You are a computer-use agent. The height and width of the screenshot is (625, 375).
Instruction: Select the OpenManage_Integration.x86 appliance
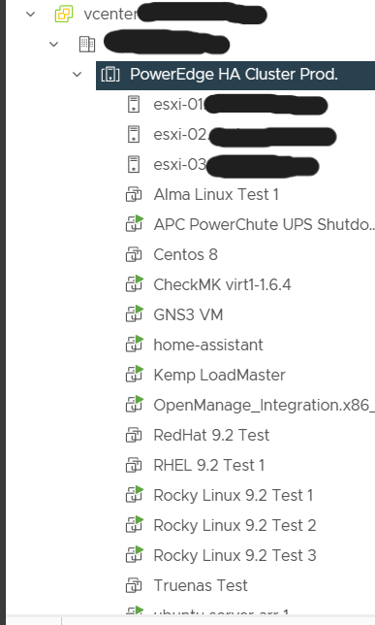pyautogui.click(x=264, y=405)
